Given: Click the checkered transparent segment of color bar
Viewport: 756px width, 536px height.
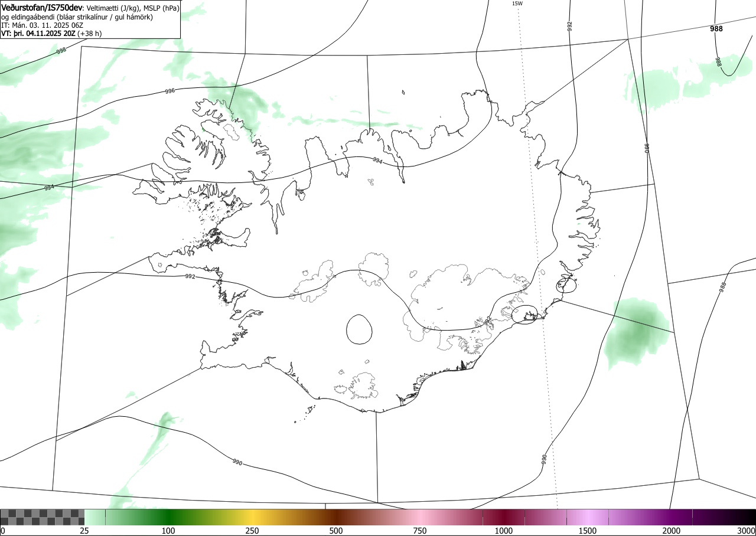Looking at the screenshot, I should coord(43,518).
